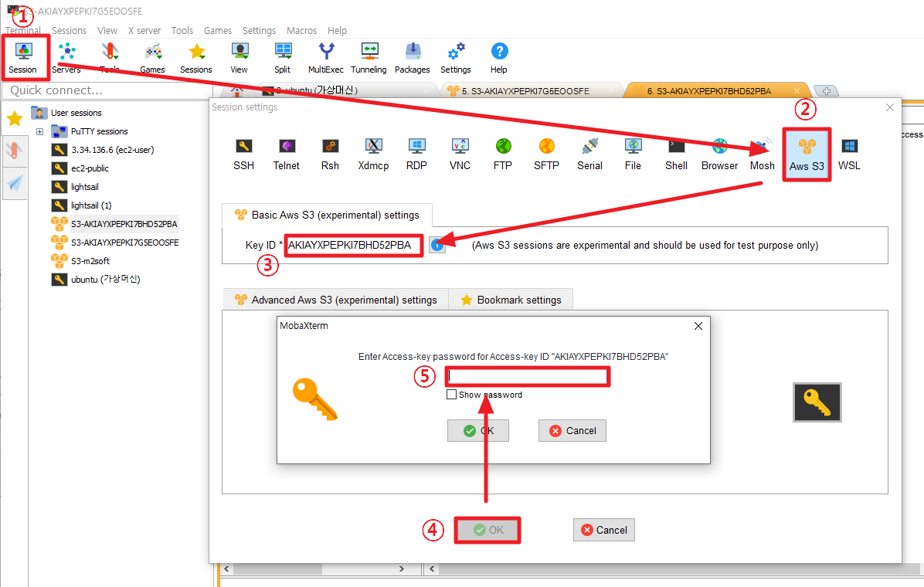This screenshot has height=587, width=924.
Task: Close the MobaXterm password dialog
Action: (698, 326)
